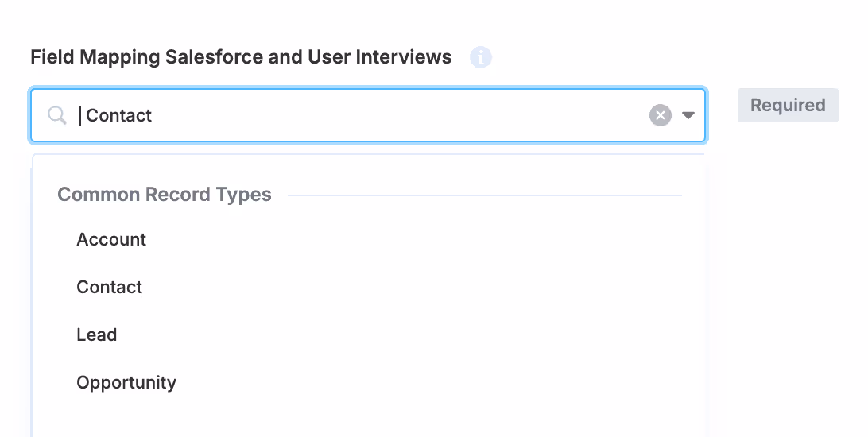
Task: Select the Opportunity record type
Action: (x=126, y=383)
